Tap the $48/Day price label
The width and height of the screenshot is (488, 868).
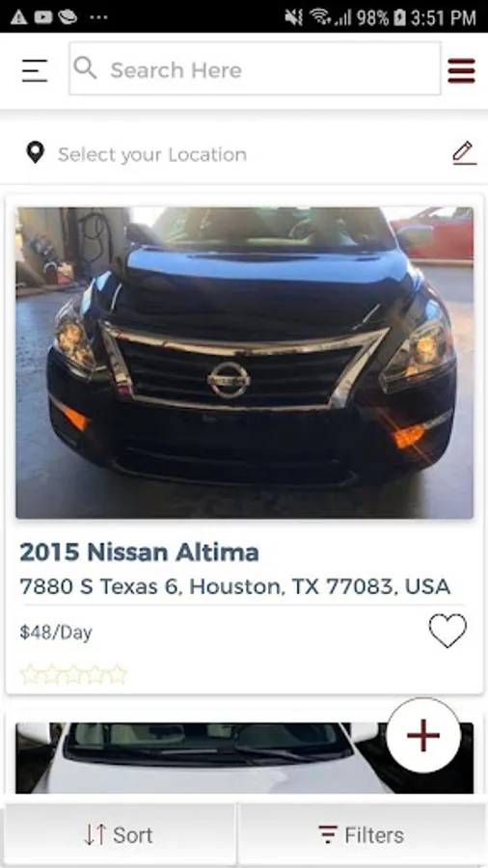click(x=56, y=632)
